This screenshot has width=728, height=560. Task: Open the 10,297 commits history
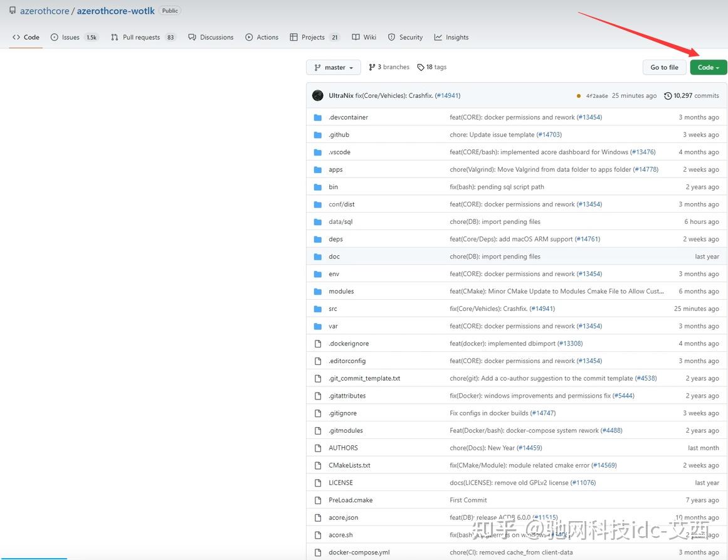[x=692, y=96]
